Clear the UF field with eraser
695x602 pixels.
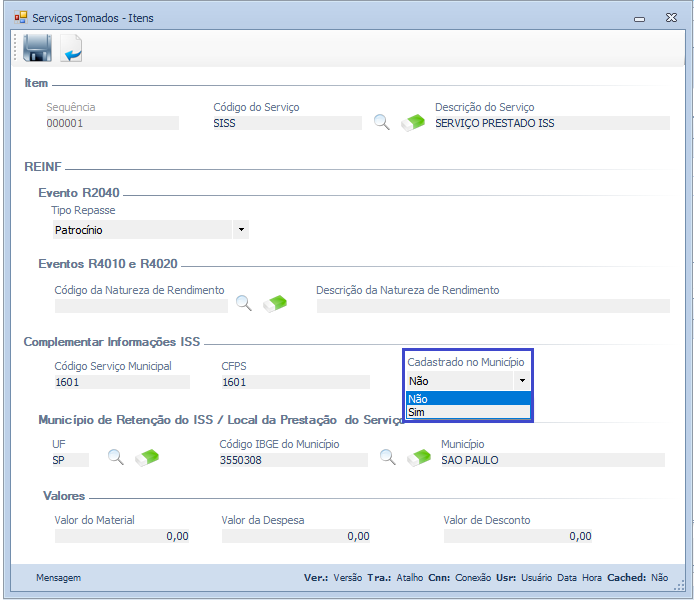(x=147, y=458)
